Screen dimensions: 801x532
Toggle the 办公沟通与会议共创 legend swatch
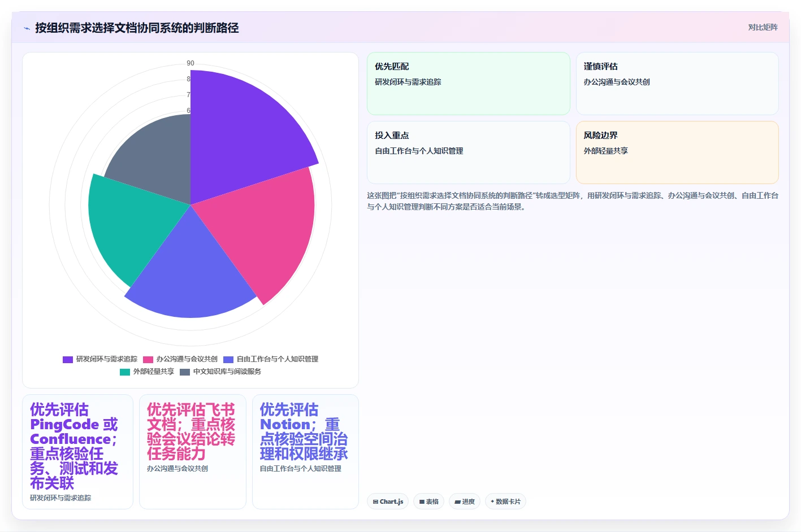tap(148, 359)
